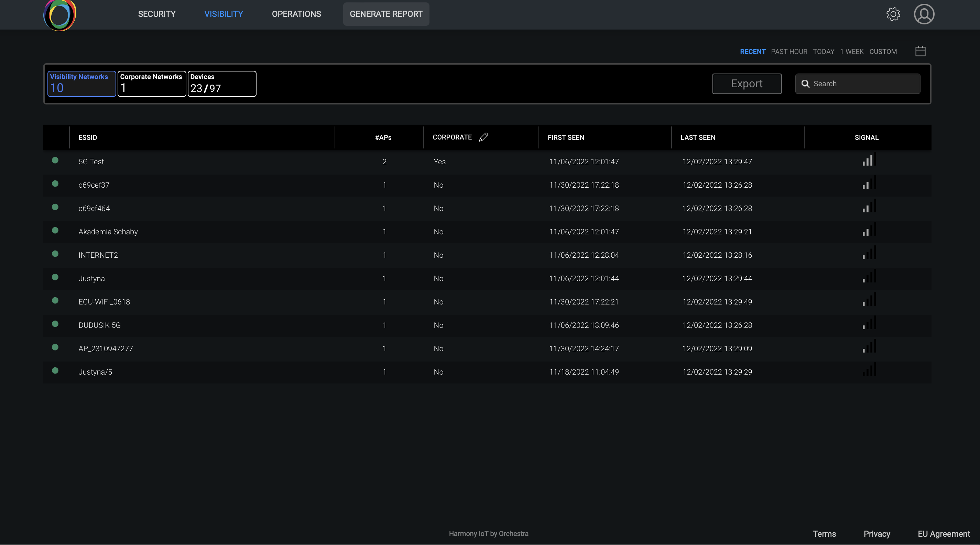Click the green status dot for Justyna/5

tap(55, 371)
